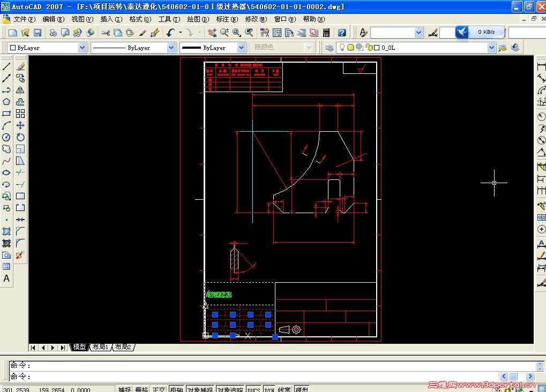Viewport: 546px width, 392px height.
Task: Select the Hatch tool
Action: pyautogui.click(x=6, y=231)
